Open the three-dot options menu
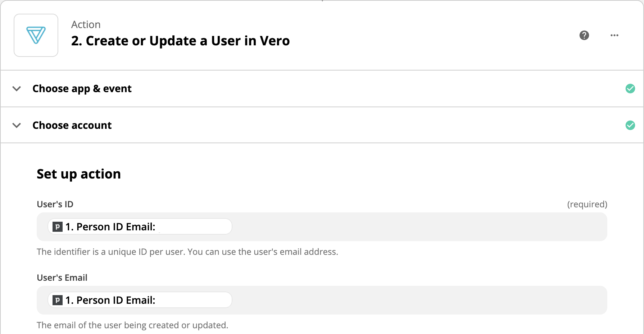The width and height of the screenshot is (644, 334). [x=614, y=35]
